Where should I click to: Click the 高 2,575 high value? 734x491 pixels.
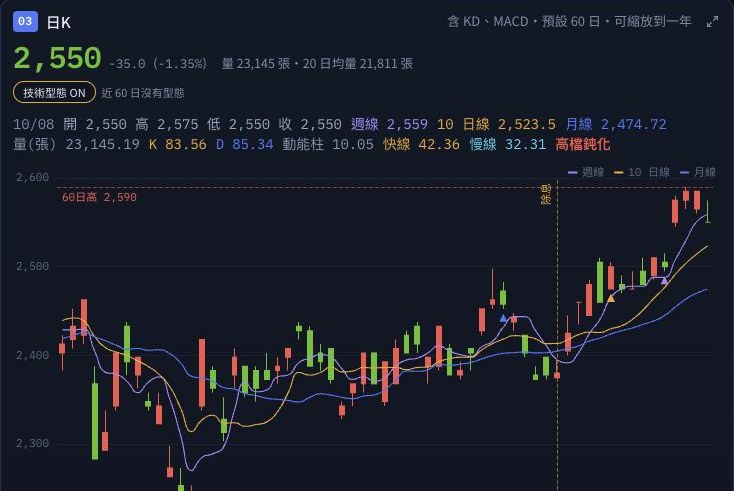click(x=166, y=124)
